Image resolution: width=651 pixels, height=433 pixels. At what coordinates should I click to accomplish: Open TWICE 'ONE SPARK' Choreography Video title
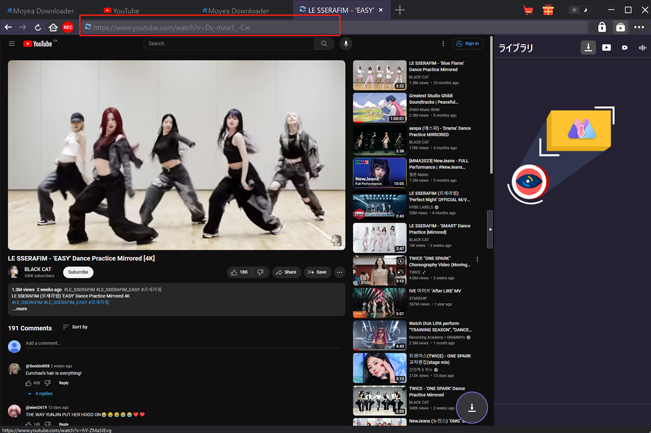[439, 261]
